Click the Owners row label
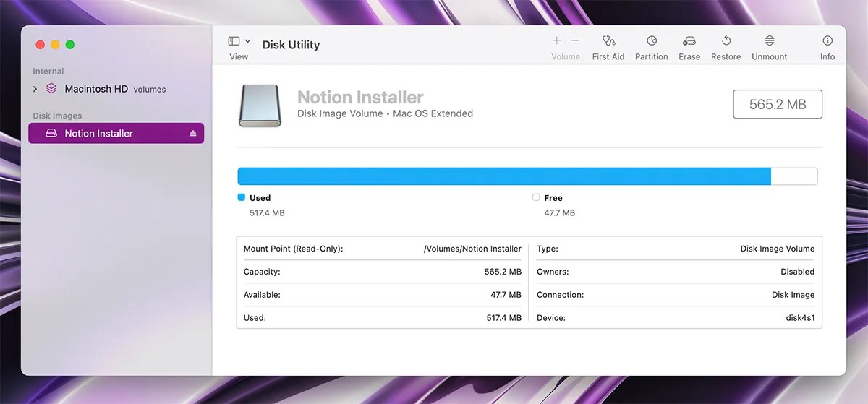This screenshot has width=868, height=404. click(x=553, y=272)
